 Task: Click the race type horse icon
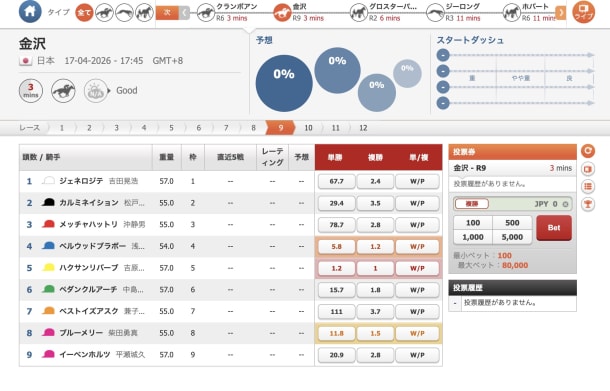63,91
